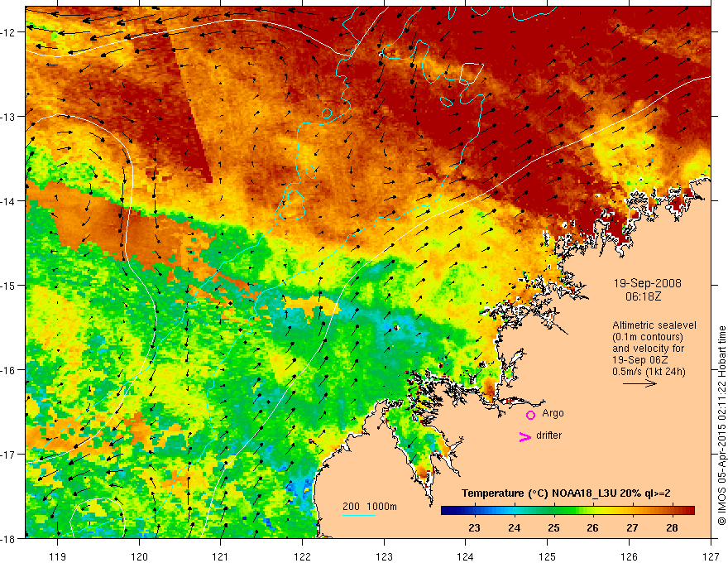This screenshot has width=728, height=563.
Task: Click the 'Argo' legend label
Action: point(553,413)
